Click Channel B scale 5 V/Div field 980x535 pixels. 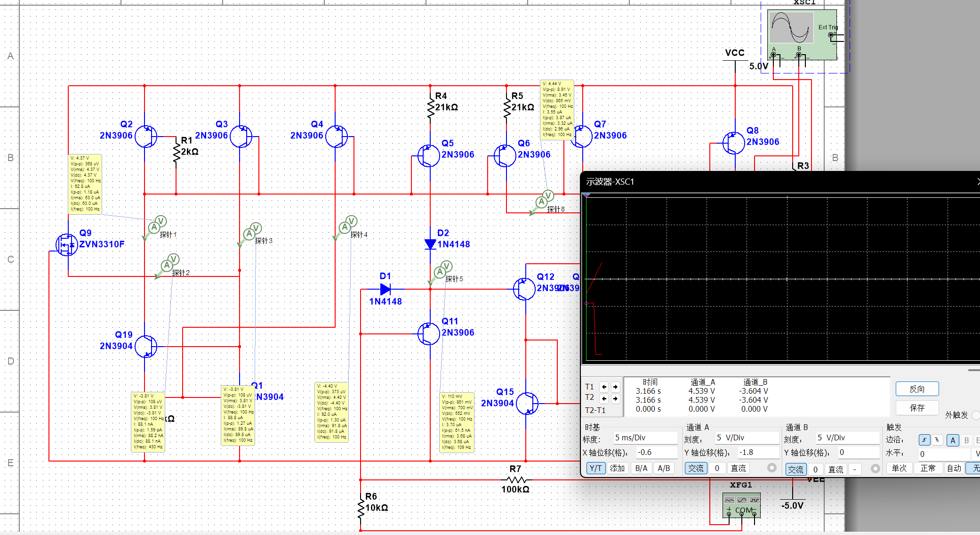click(847, 438)
